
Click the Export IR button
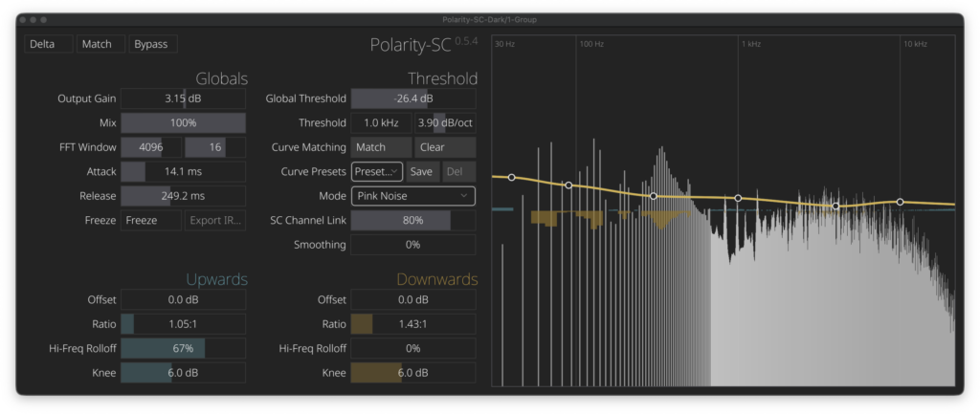(x=215, y=221)
